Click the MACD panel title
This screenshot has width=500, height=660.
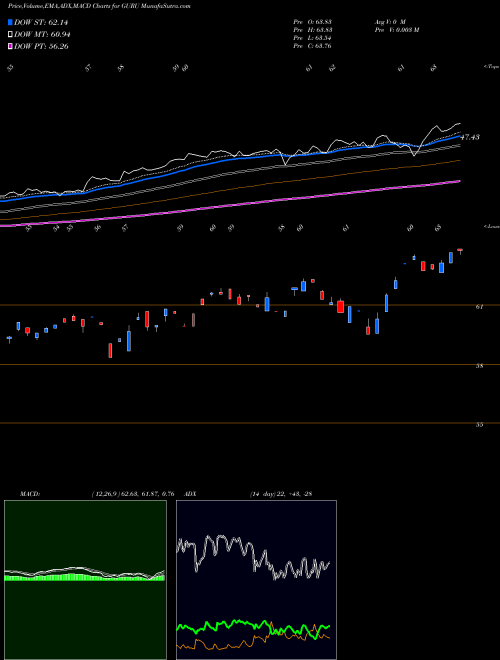30,494
